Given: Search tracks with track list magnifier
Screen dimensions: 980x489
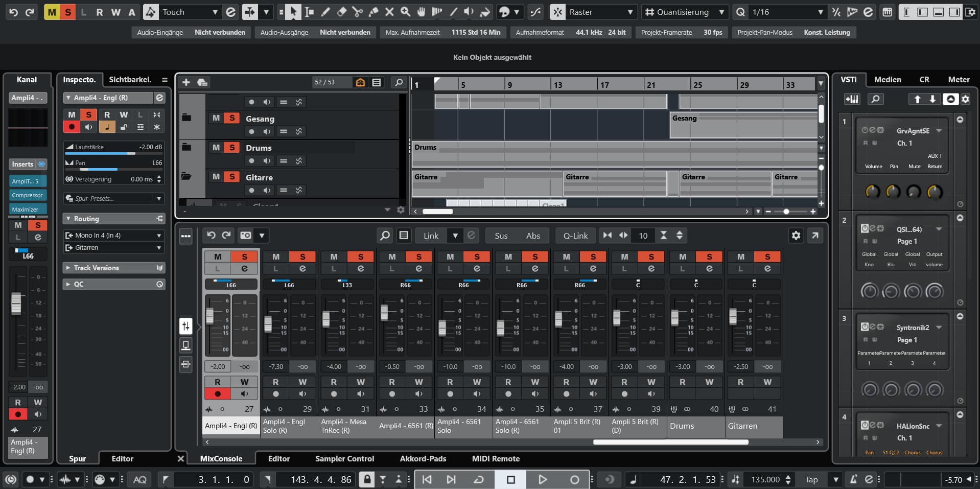Looking at the screenshot, I should click(399, 82).
